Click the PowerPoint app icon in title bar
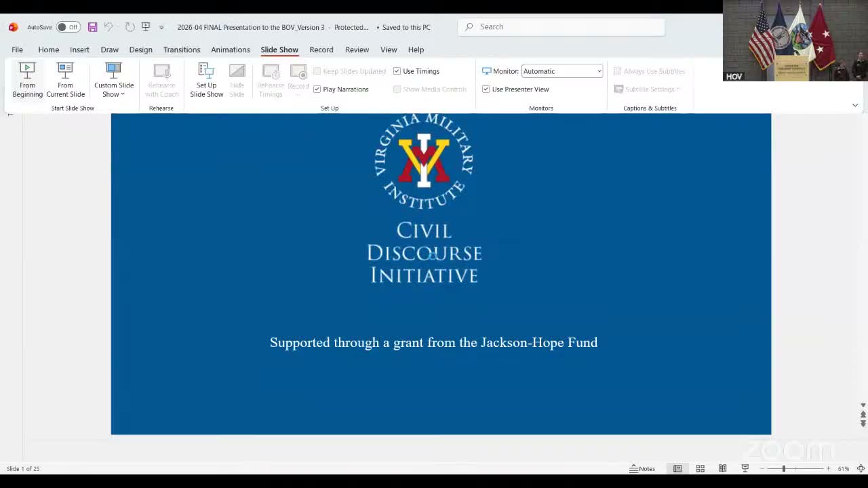868x488 pixels. coord(13,27)
